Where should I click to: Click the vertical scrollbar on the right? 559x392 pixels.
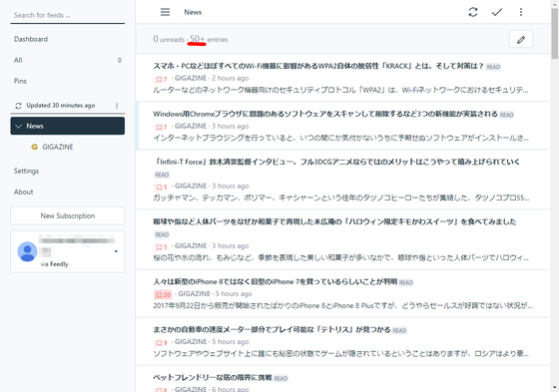tap(555, 34)
